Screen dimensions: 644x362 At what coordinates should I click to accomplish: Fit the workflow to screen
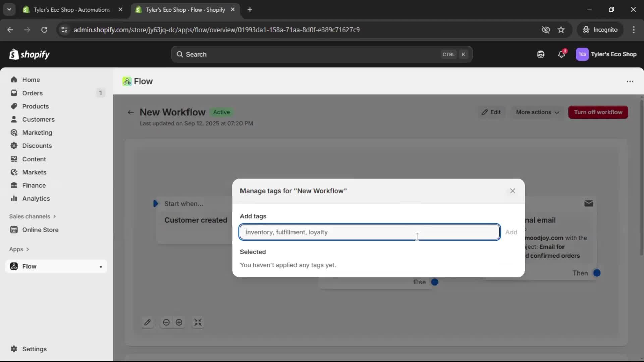tap(198, 322)
